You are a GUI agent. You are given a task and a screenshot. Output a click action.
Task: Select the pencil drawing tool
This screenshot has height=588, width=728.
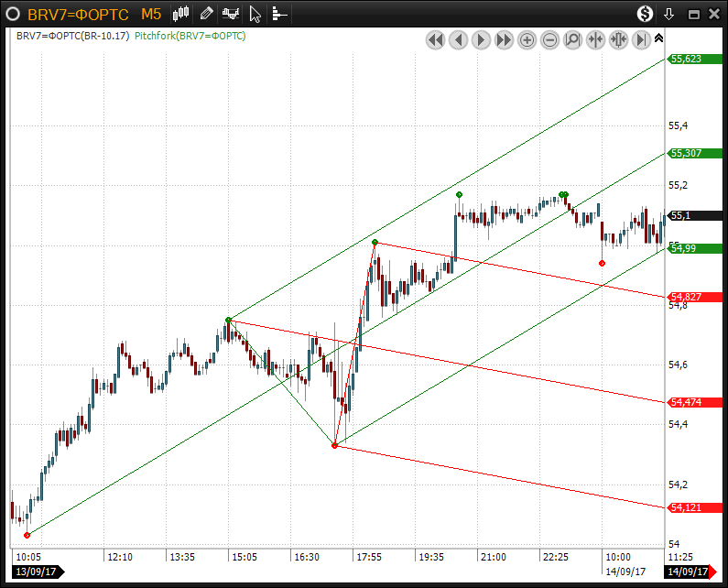tap(206, 14)
